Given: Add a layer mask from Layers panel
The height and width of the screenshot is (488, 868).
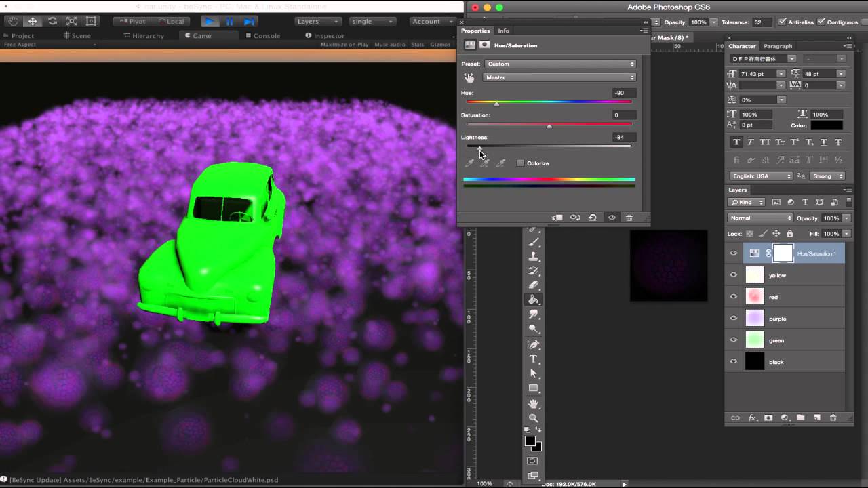Looking at the screenshot, I should 768,418.
